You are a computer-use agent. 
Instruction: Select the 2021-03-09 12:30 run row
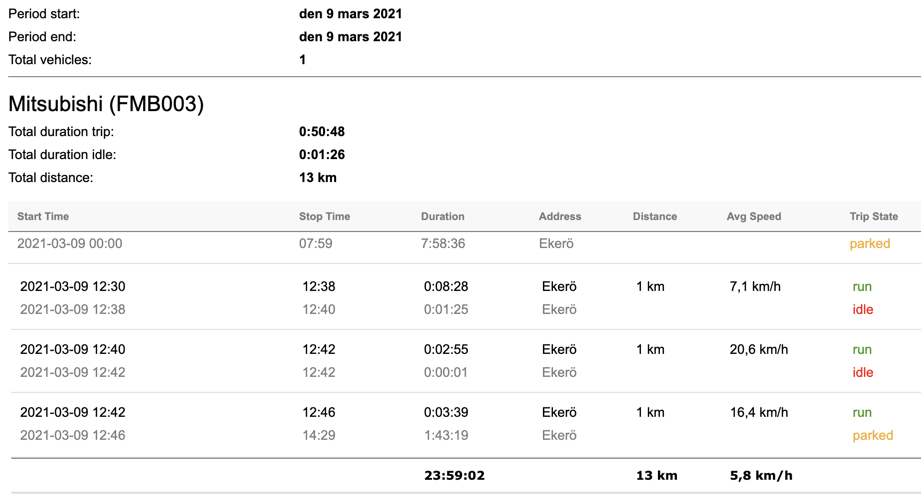[465, 287]
